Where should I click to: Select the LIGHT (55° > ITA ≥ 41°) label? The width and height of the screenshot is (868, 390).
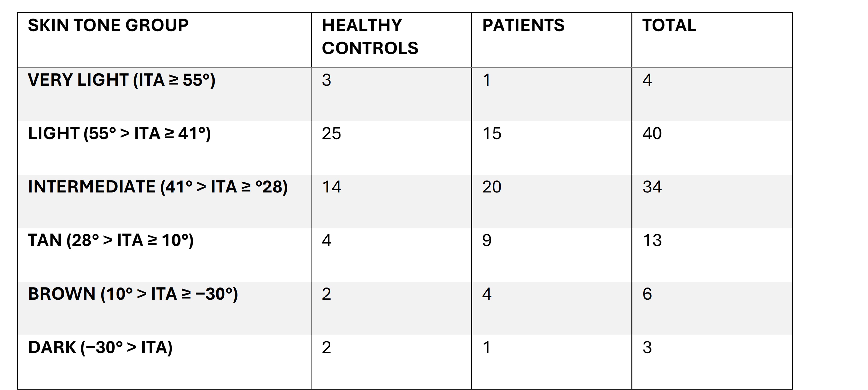(x=119, y=134)
